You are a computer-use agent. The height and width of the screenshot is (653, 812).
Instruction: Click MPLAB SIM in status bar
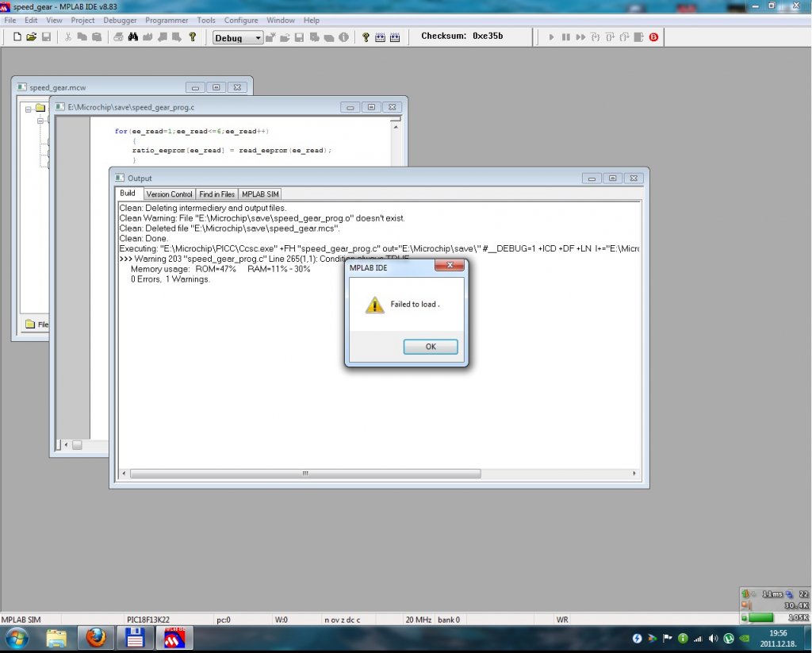click(21, 620)
